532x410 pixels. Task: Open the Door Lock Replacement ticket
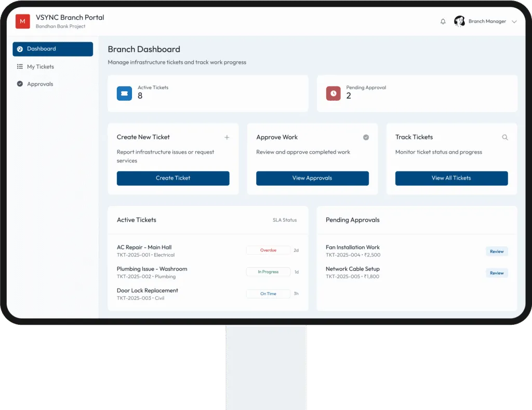point(147,291)
